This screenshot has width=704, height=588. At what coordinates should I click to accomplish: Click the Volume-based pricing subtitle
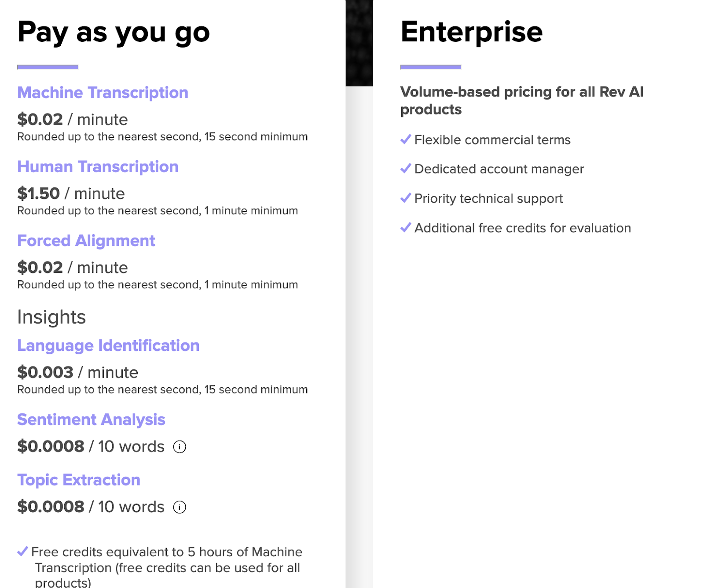[521, 100]
